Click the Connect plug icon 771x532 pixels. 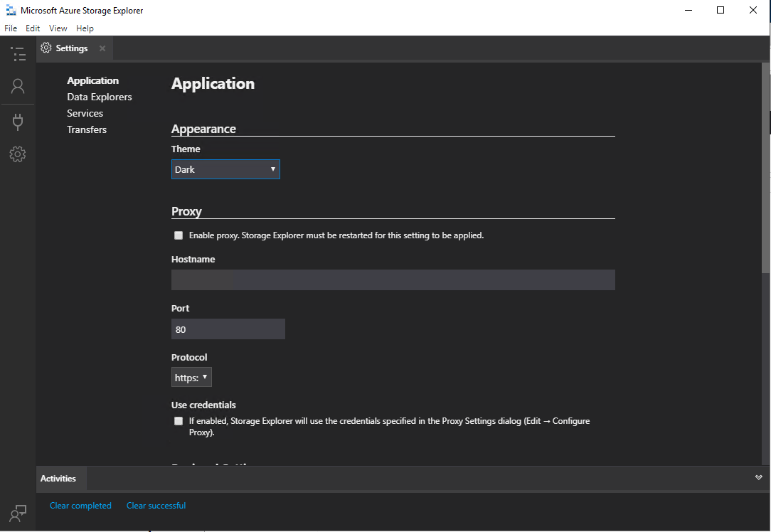[18, 122]
